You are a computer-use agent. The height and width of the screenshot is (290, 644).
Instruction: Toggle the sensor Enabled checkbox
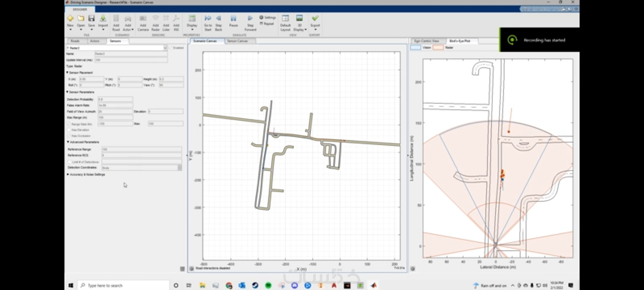[x=171, y=48]
